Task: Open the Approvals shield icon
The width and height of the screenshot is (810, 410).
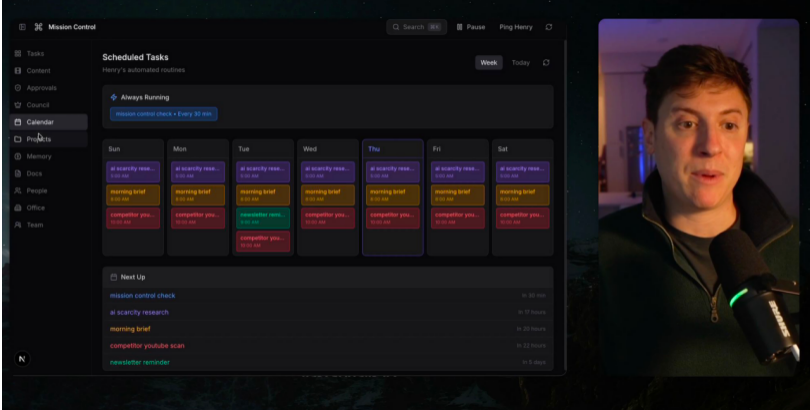Action: pos(18,88)
